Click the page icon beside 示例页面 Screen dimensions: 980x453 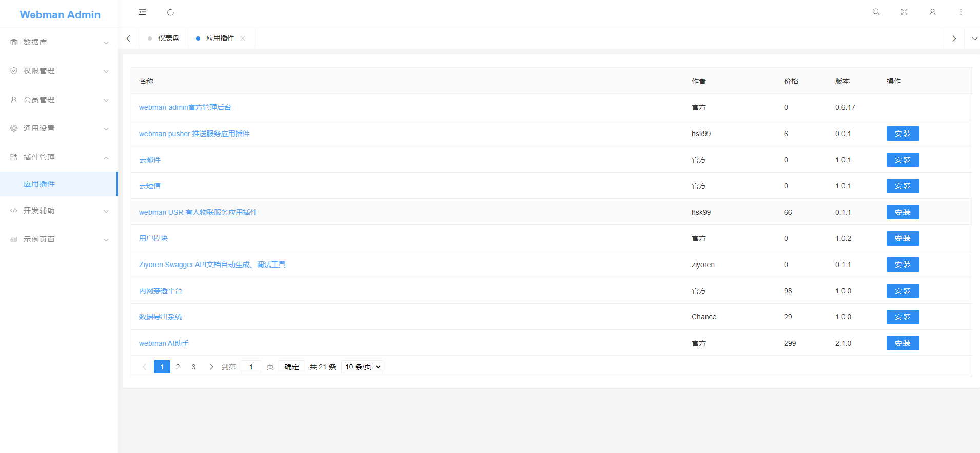click(14, 239)
